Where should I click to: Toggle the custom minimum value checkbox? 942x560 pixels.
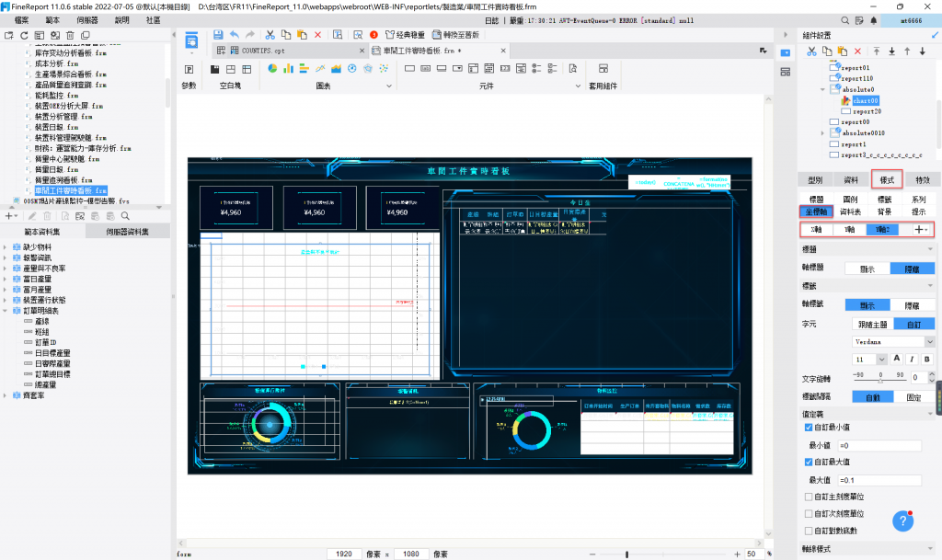tap(809, 428)
